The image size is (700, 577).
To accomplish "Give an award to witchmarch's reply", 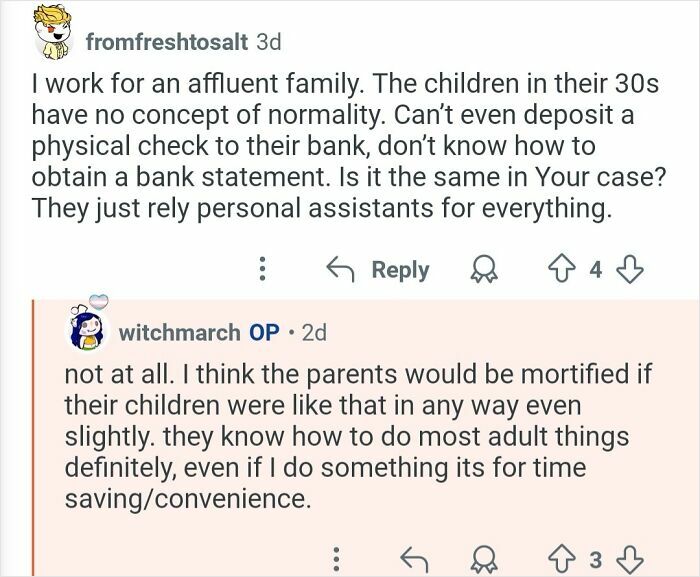I will [484, 559].
